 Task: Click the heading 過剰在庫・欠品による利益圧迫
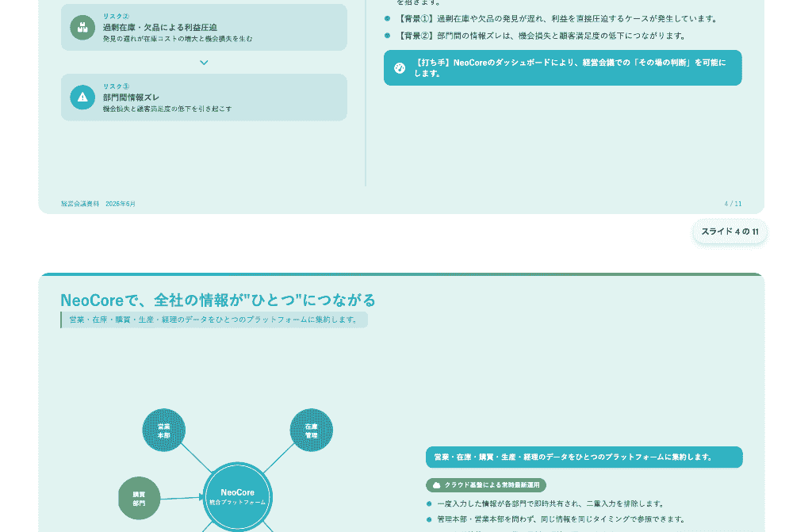click(x=160, y=28)
